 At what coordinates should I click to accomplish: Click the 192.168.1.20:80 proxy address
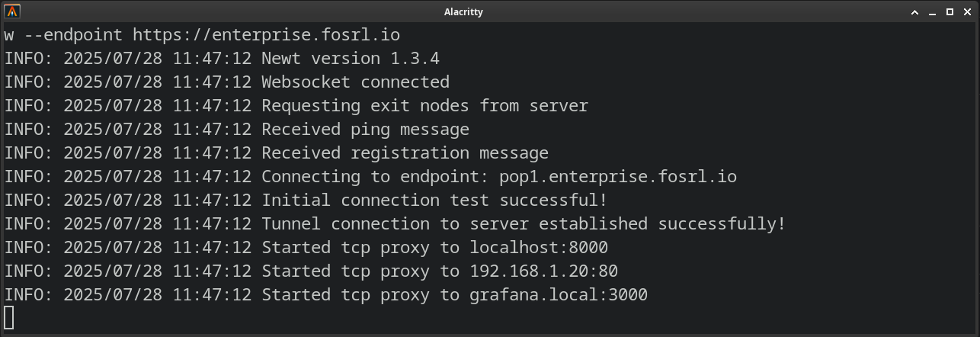(x=543, y=271)
